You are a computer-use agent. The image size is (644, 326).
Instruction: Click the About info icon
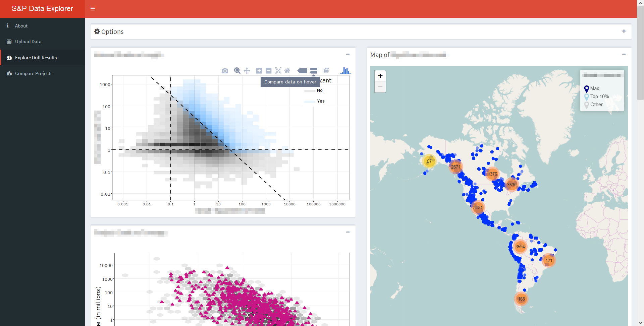click(x=8, y=25)
